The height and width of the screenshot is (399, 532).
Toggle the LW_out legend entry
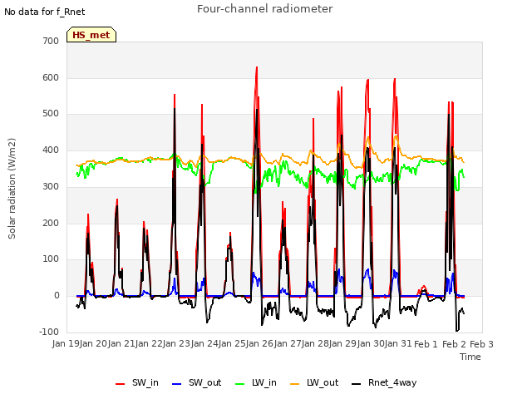(314, 382)
